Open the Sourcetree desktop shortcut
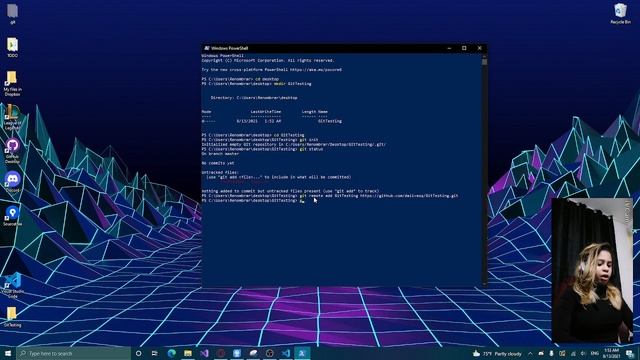Screen dimensions: 640x360 click(x=12, y=216)
